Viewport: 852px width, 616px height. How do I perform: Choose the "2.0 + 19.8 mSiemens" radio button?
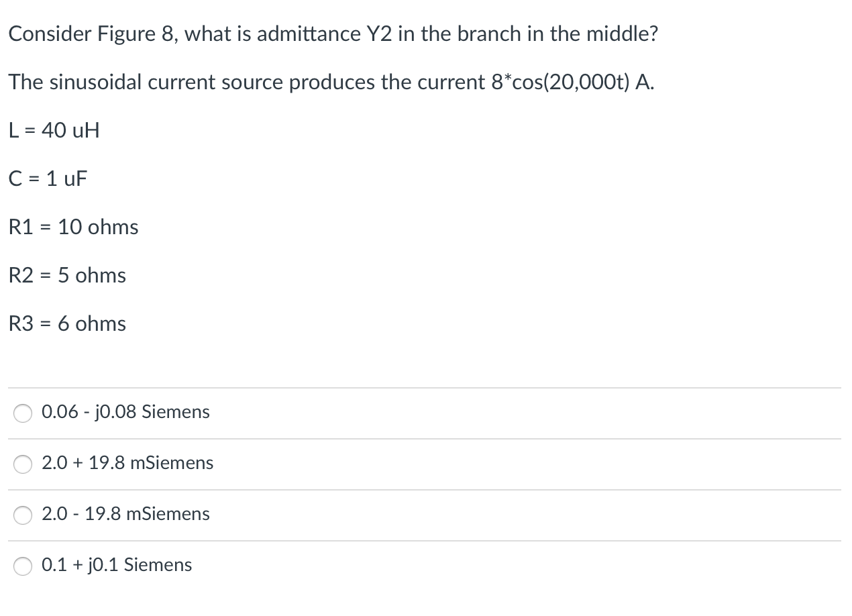[23, 464]
